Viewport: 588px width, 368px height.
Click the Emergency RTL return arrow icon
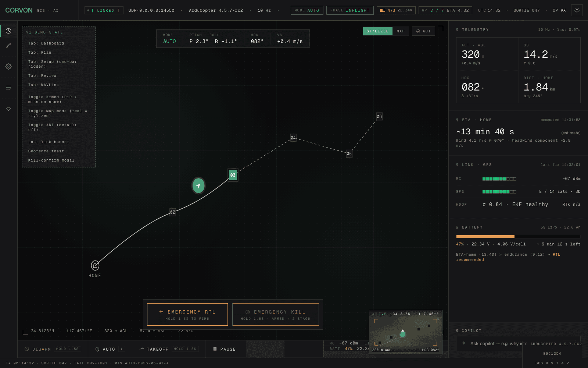[161, 312]
